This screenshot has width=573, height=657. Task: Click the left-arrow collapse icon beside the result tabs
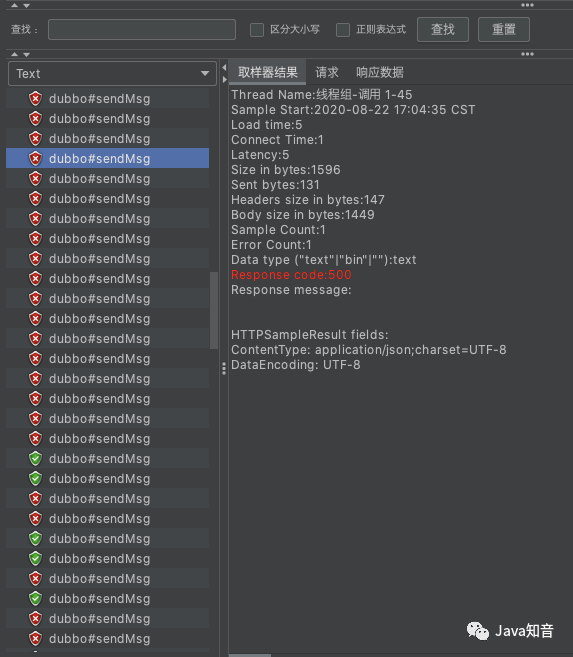point(225,67)
